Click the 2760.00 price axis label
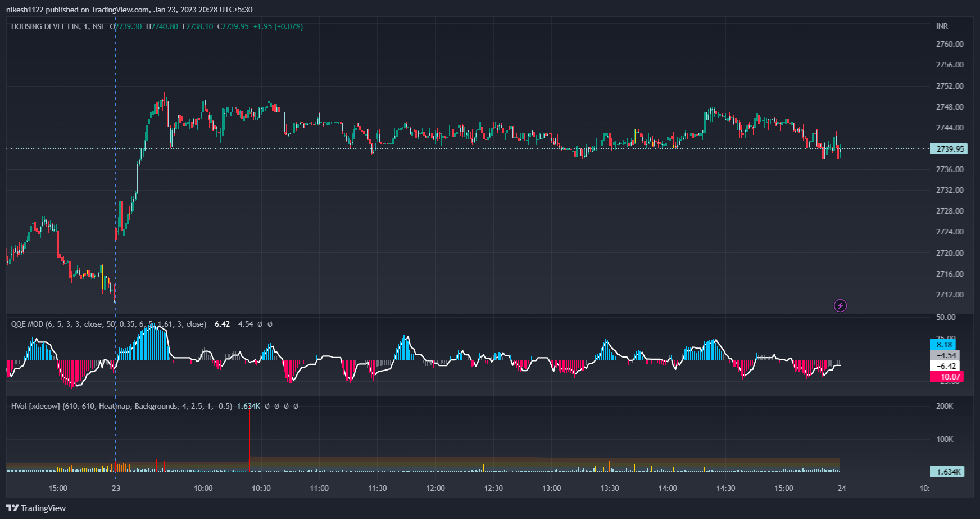 pyautogui.click(x=950, y=44)
